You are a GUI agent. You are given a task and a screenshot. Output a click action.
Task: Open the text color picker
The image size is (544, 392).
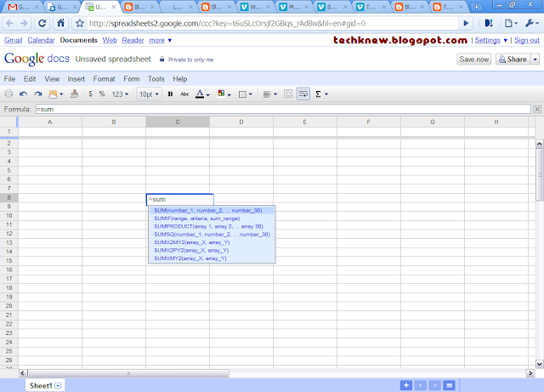pos(202,94)
